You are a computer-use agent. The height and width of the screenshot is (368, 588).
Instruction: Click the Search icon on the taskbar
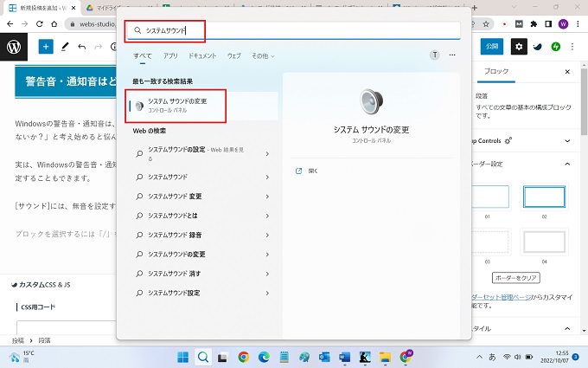pyautogui.click(x=203, y=357)
